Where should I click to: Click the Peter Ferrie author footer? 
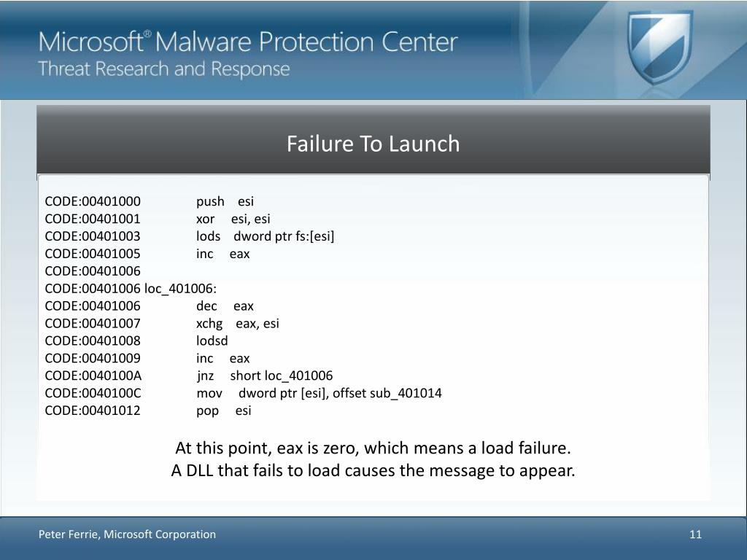[127, 534]
